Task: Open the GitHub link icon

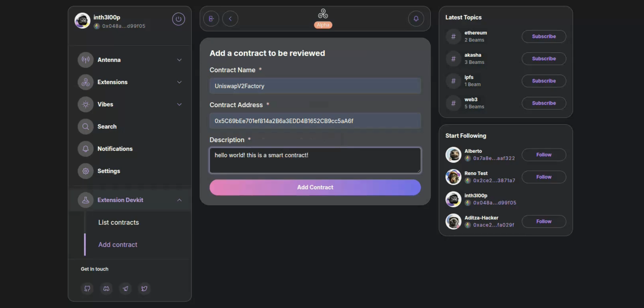Action: (x=87, y=289)
